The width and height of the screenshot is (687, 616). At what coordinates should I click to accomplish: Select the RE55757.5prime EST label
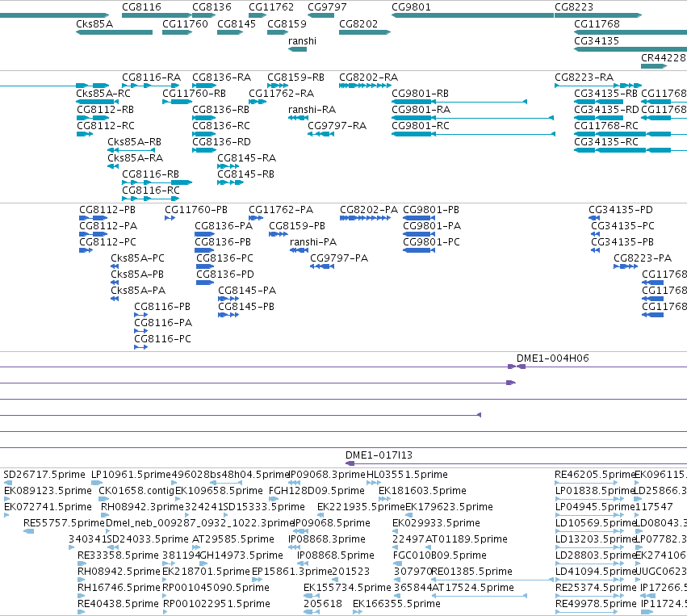(64, 523)
